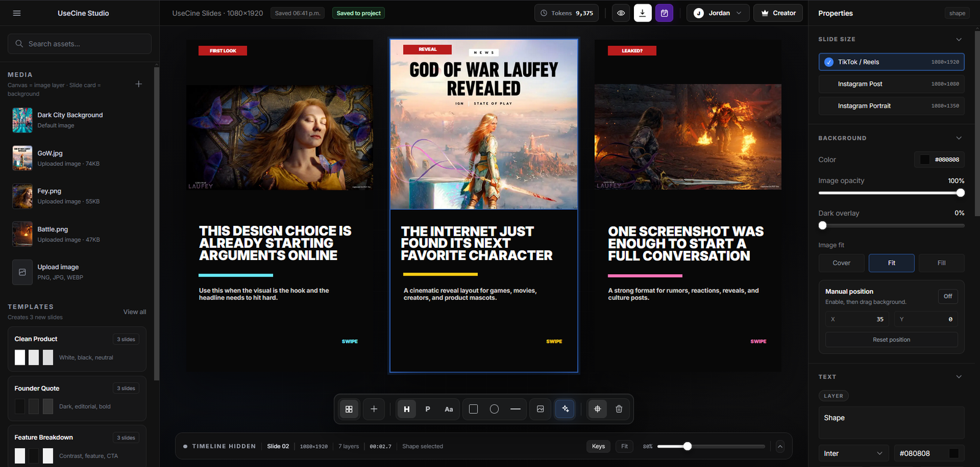Apply the Clean Product template
This screenshot has width=980, height=467.
pos(77,349)
